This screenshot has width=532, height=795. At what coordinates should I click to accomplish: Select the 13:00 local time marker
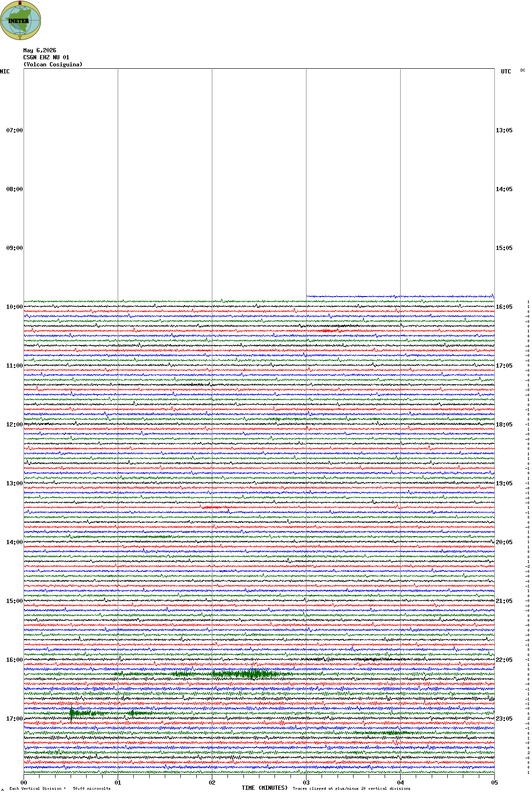(14, 483)
